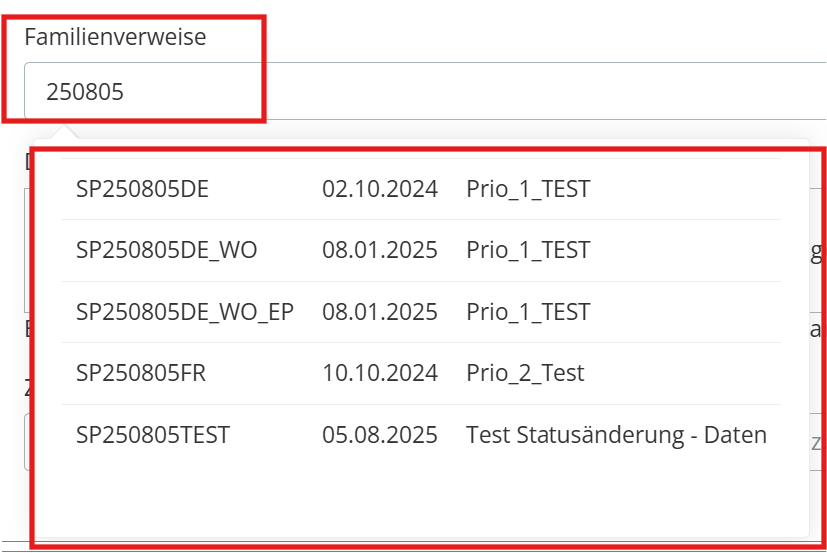Select the SP250805DE suggestion entry

coord(421,189)
